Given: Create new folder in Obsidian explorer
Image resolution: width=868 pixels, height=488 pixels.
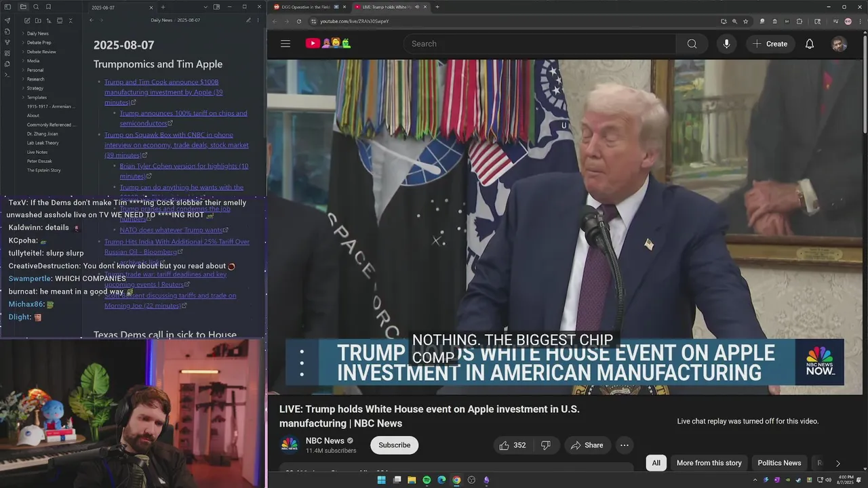Looking at the screenshot, I should (x=37, y=21).
